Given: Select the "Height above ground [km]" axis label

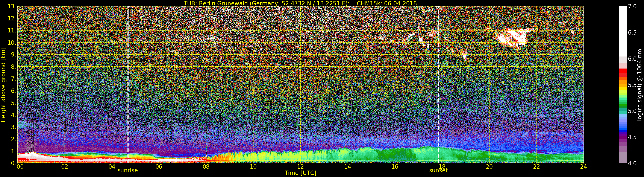Looking at the screenshot, I should click(3, 85).
